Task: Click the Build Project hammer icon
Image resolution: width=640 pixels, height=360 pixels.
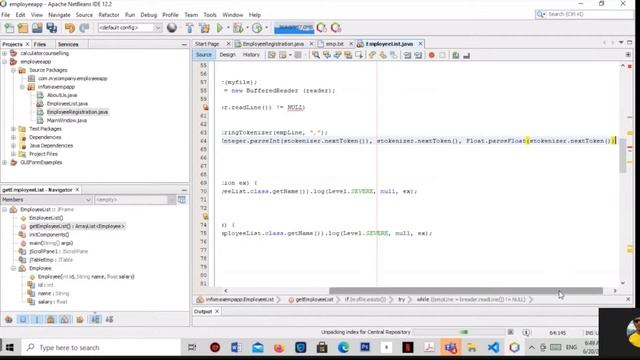Action: click(190, 28)
